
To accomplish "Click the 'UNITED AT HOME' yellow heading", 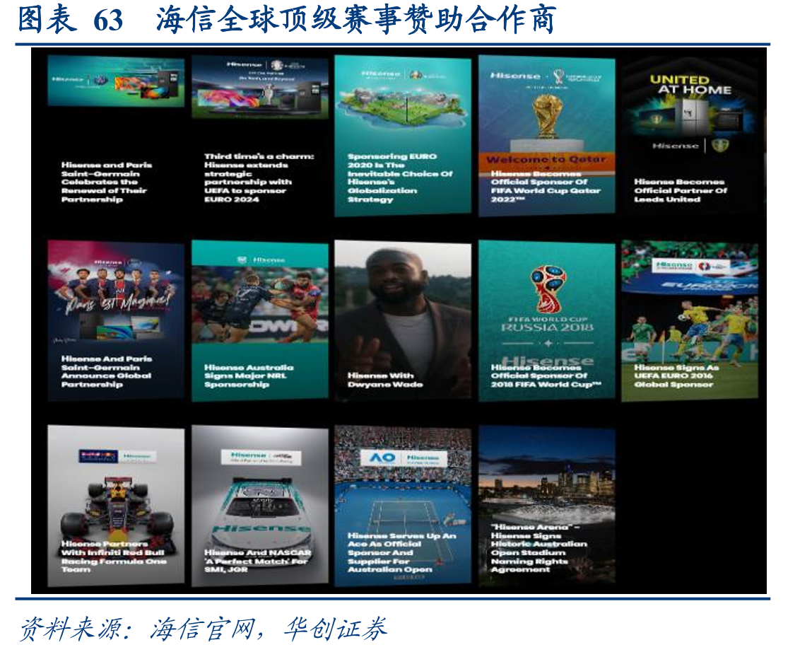I will 690,85.
